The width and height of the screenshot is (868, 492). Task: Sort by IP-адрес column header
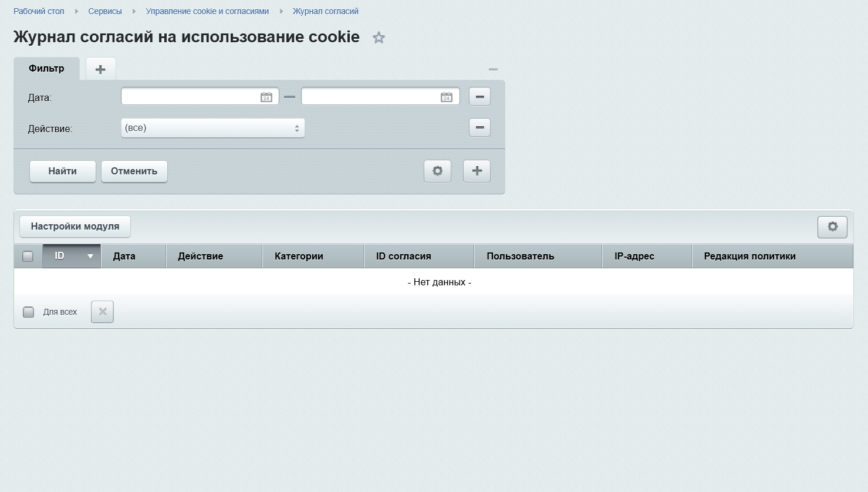click(x=647, y=256)
